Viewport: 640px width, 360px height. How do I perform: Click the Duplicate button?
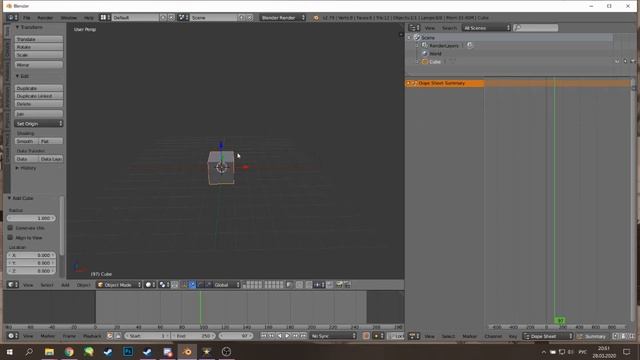click(x=39, y=88)
